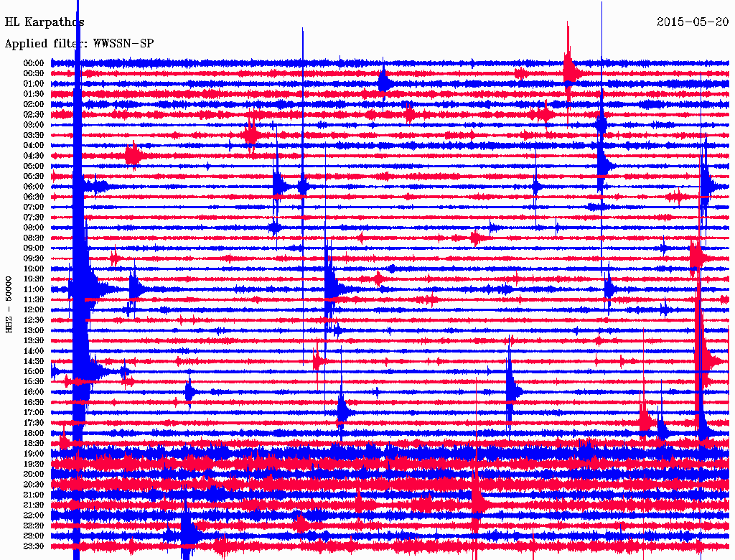Select the 23:00 time label
This screenshot has height=560, width=735.
pos(34,536)
